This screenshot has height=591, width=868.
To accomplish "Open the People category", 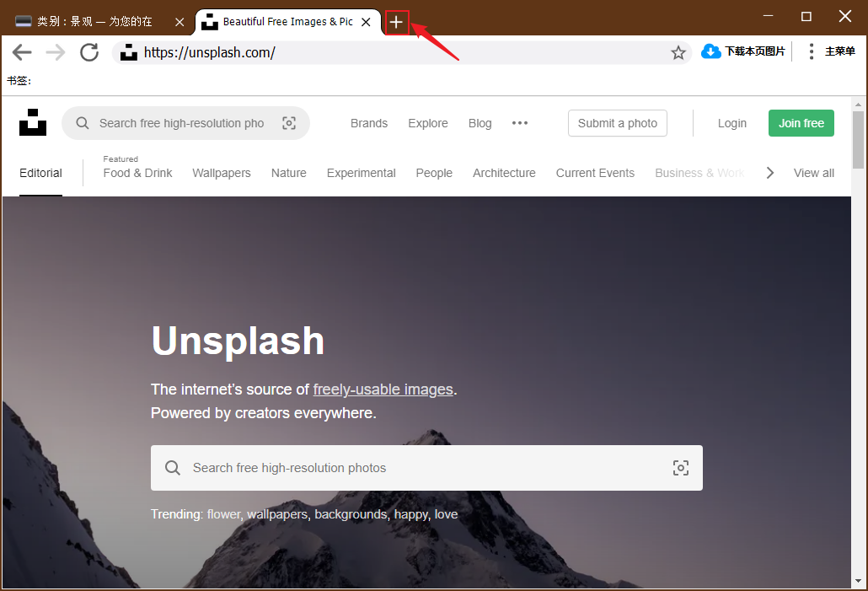I will (434, 173).
